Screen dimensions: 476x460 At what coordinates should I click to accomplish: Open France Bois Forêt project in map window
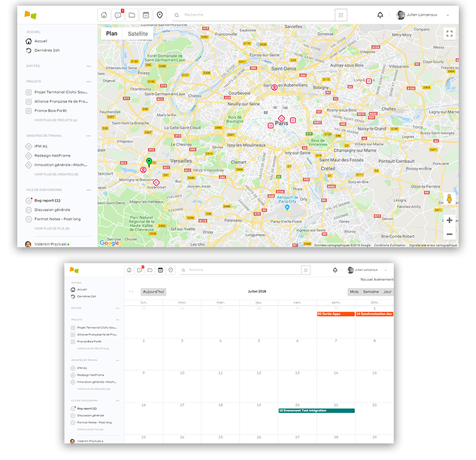(x=47, y=111)
